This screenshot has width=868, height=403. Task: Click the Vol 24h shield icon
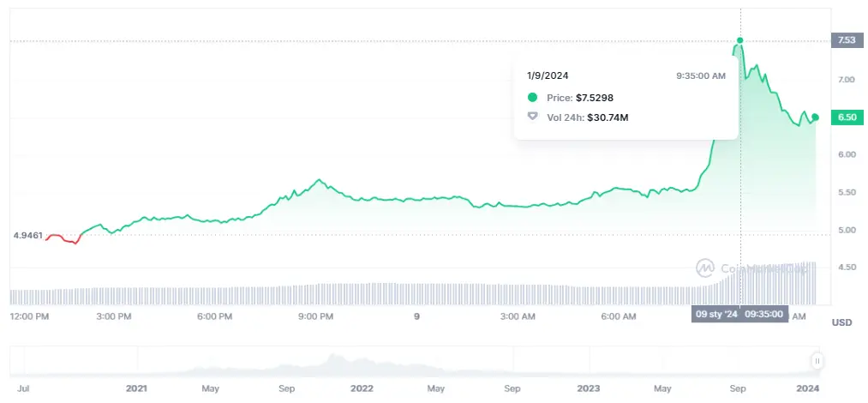[533, 117]
